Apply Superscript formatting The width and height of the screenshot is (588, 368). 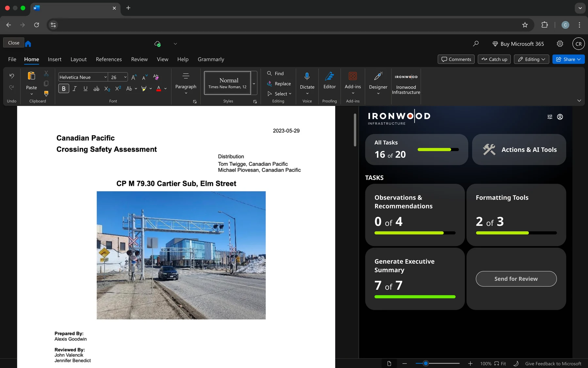pos(118,88)
